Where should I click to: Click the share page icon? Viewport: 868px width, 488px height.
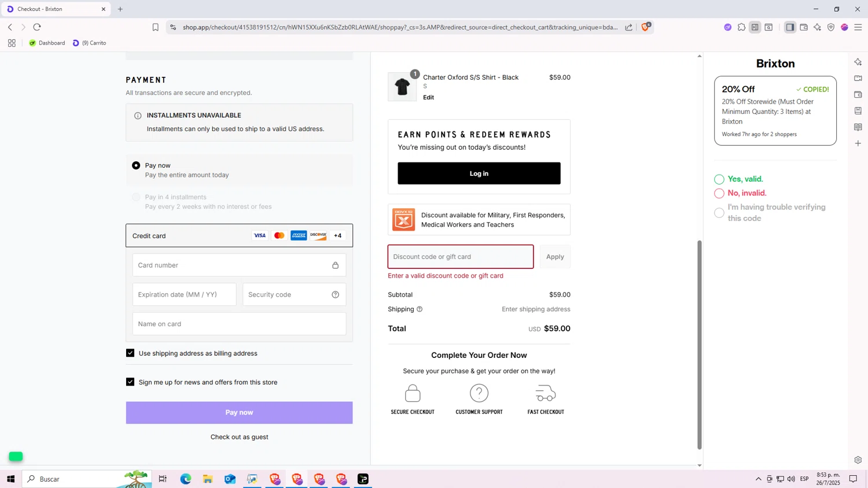coord(628,27)
